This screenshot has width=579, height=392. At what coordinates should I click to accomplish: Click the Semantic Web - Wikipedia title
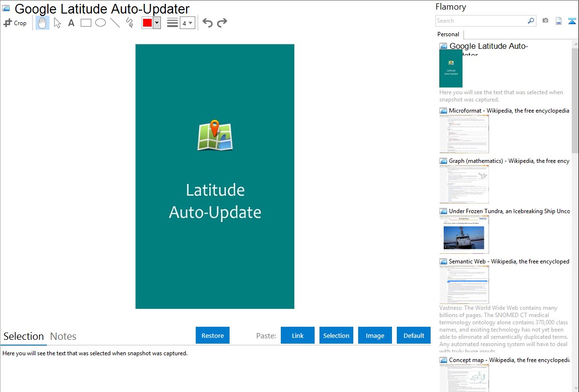point(509,261)
